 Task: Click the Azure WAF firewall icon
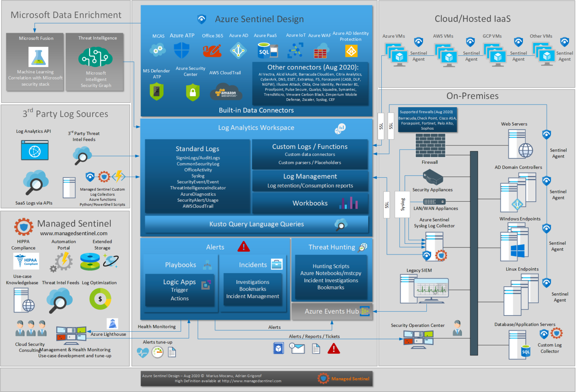click(321, 51)
